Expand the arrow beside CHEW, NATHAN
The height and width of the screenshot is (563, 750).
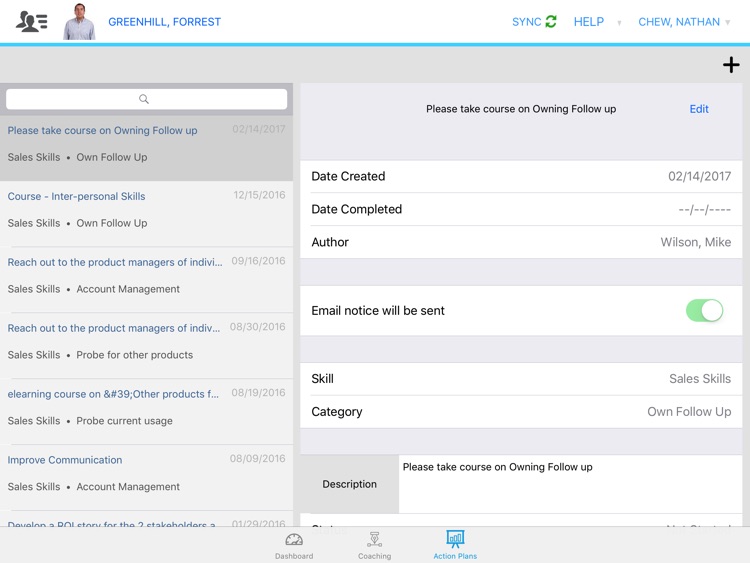(728, 22)
